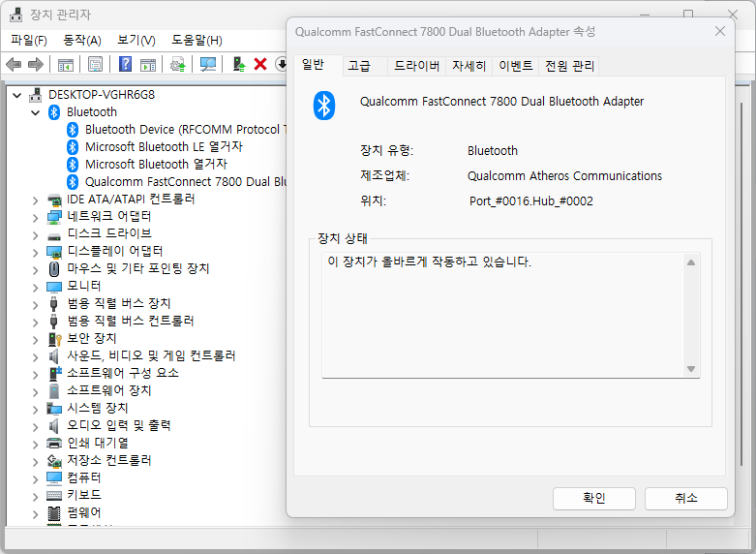
Task: Click Qualcomm Atheros Communications manufacturer text
Action: pyautogui.click(x=564, y=176)
